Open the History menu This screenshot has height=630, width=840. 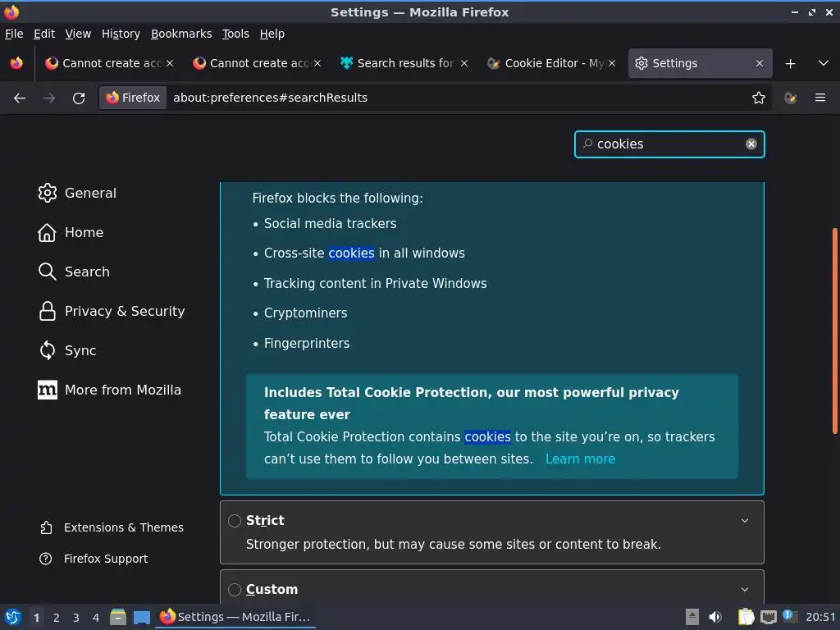click(x=121, y=34)
